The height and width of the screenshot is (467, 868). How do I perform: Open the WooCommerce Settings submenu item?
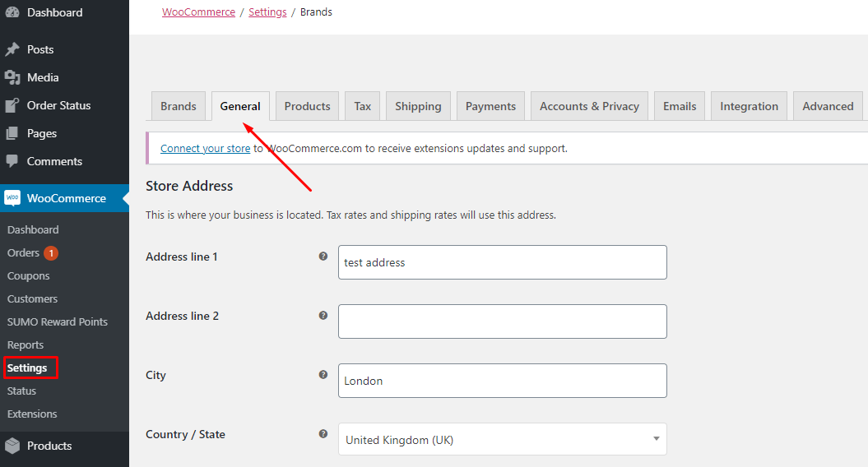(27, 368)
